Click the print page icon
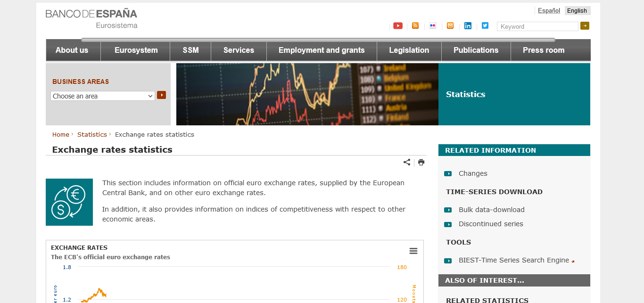This screenshot has height=303, width=644. pos(421,162)
